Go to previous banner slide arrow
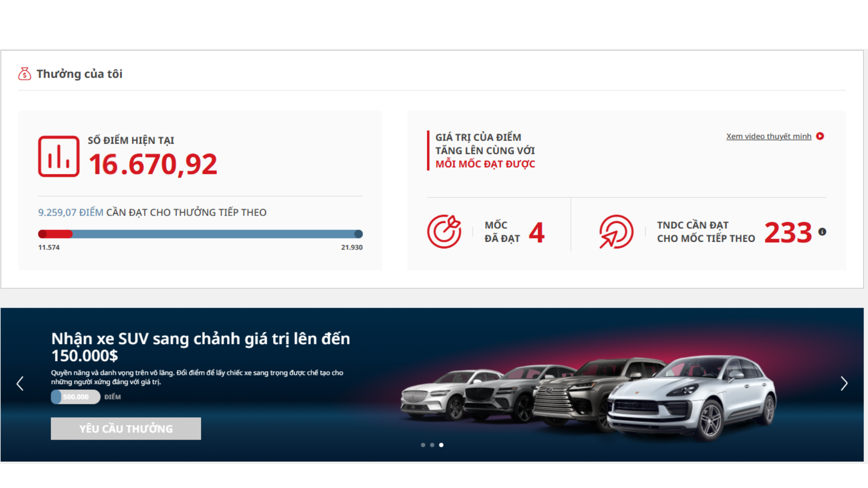Image resolution: width=868 pixels, height=488 pixels. [20, 384]
